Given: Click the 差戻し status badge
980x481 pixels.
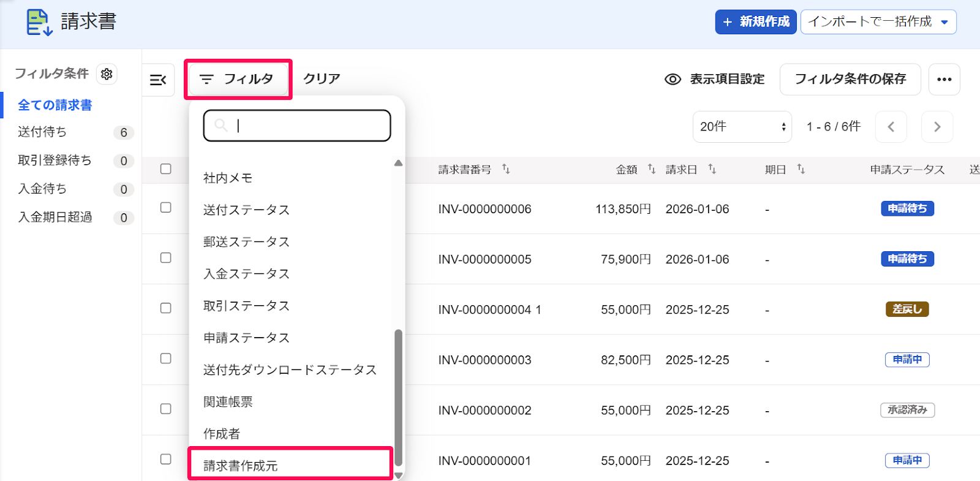Looking at the screenshot, I should [x=907, y=309].
